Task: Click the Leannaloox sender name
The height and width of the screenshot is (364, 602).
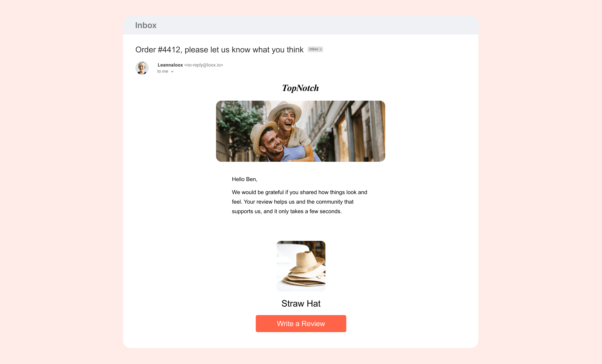Action: pyautogui.click(x=170, y=65)
